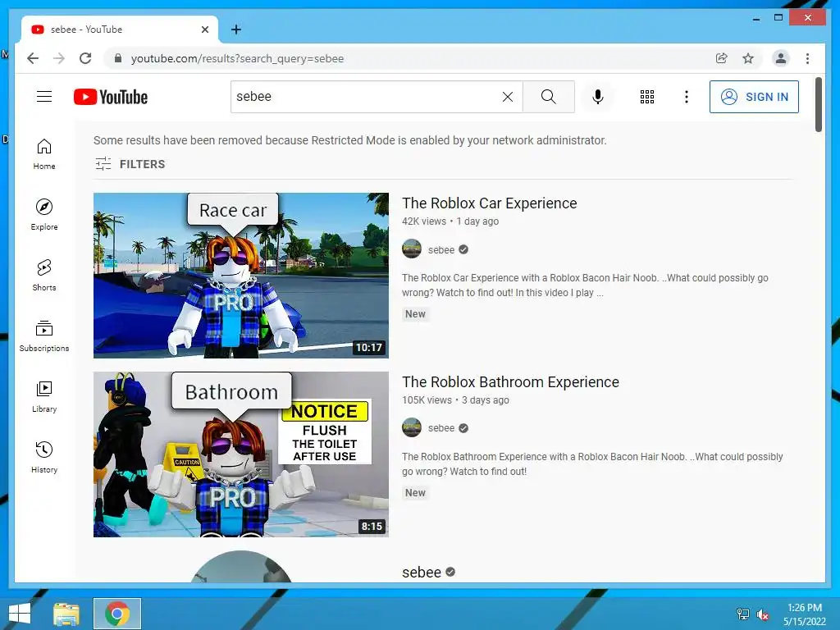Click the sebee channel round avatar
The height and width of the screenshot is (630, 840).
(x=241, y=567)
